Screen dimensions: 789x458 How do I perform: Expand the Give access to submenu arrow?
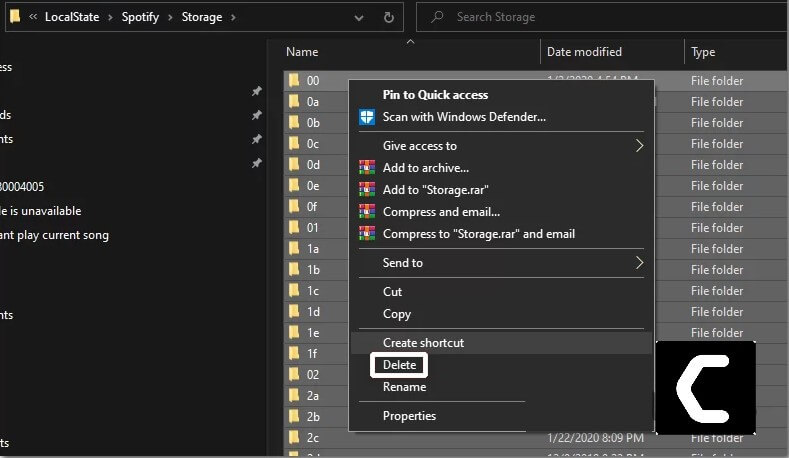[639, 146]
